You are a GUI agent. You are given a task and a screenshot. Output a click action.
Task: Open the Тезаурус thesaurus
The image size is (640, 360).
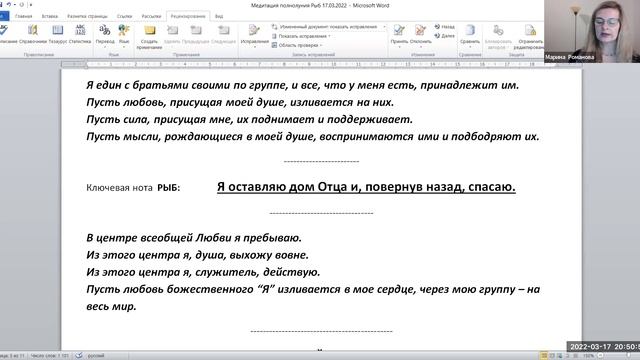(x=58, y=34)
